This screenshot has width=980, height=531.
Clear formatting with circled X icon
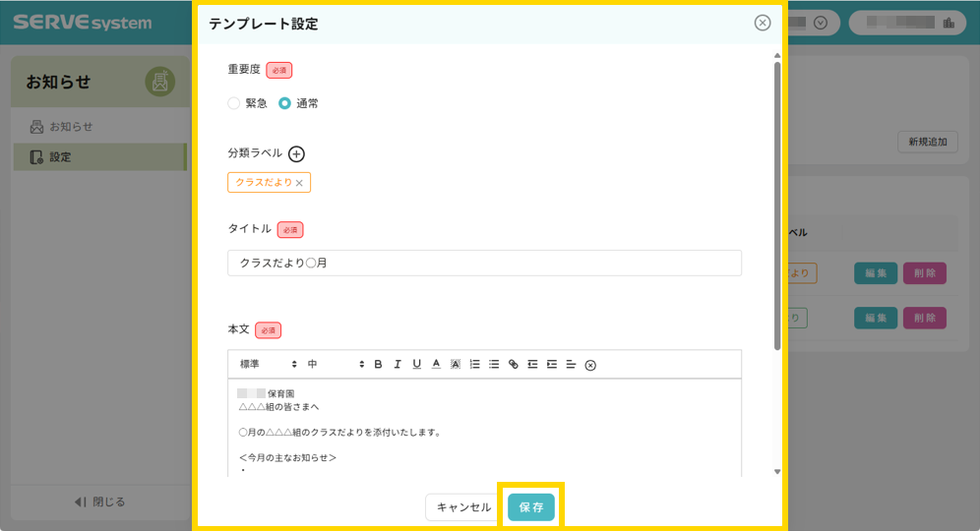(590, 365)
